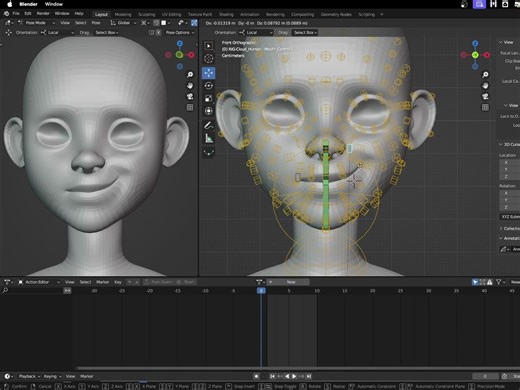Select the Transform tool in right viewport

tap(209, 111)
